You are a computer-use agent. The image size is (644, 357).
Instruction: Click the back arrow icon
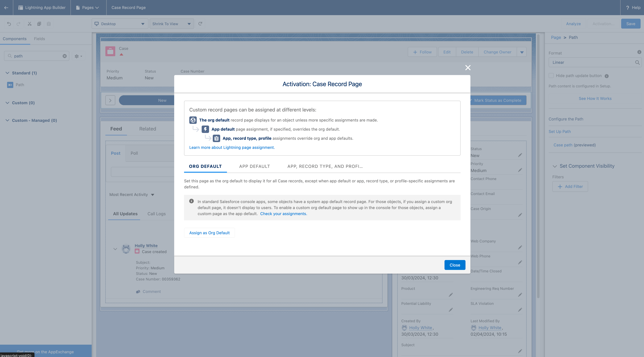pyautogui.click(x=6, y=8)
